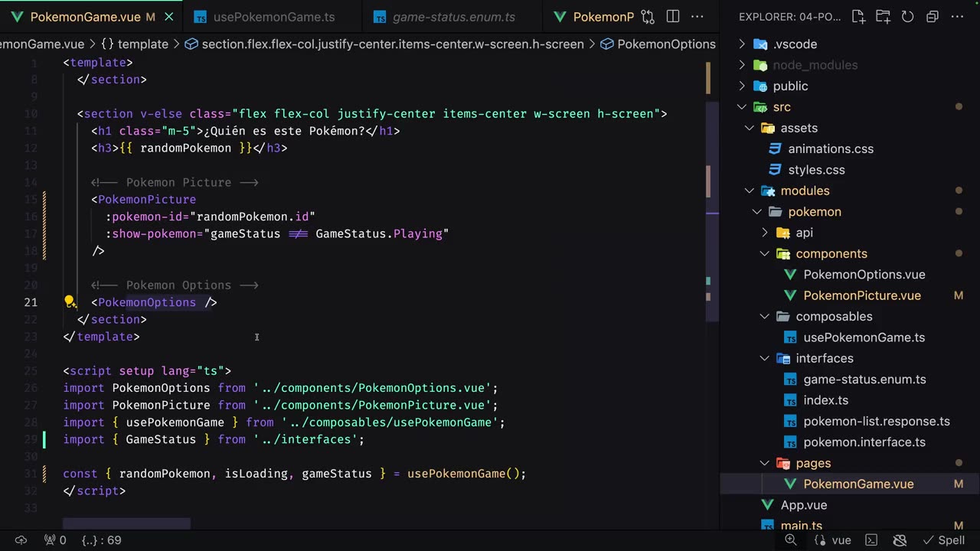Viewport: 980px width, 551px height.
Task: Open game-status.enum.ts in Explorer tree
Action: [864, 379]
